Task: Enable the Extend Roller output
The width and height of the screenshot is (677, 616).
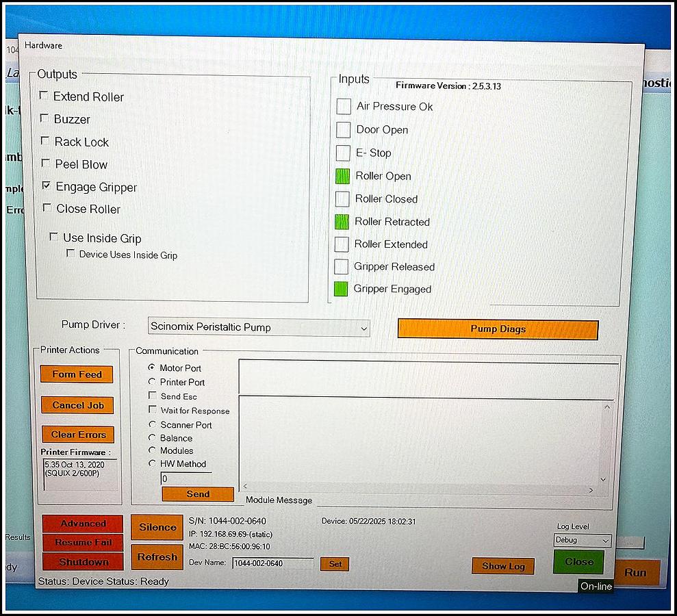Action: click(44, 97)
